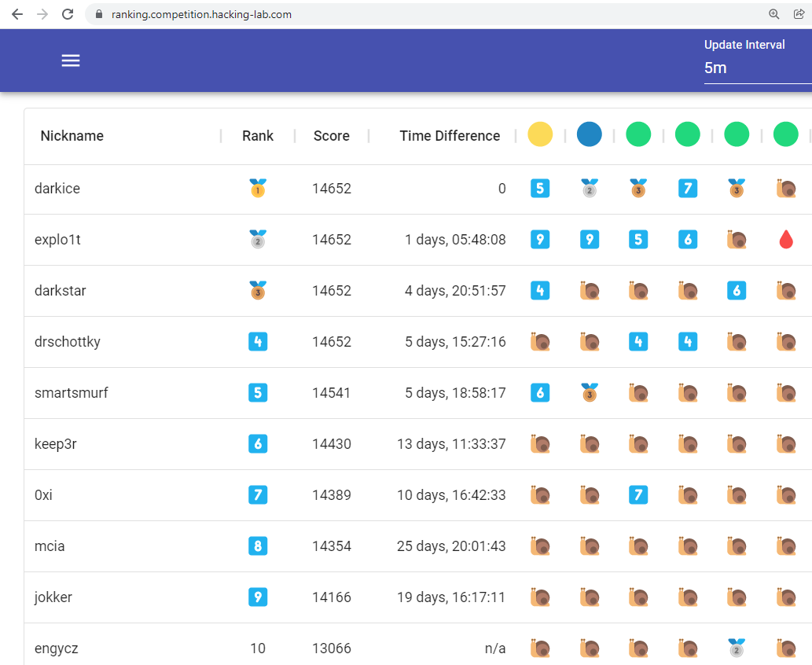
Task: Click score 14354 in mcia row
Action: (x=332, y=546)
